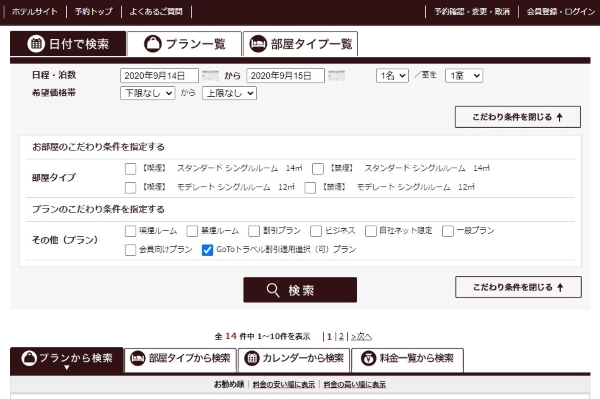This screenshot has height=399, width=600.
Task: Sort by 料金の安い順に表示
Action: [x=284, y=384]
